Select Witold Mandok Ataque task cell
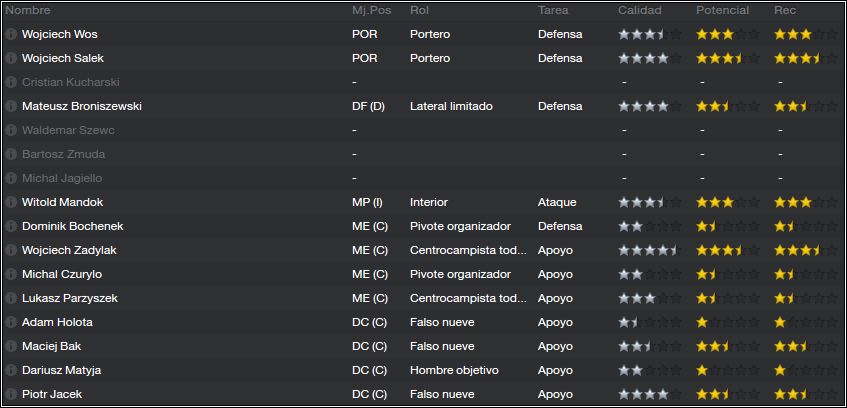The width and height of the screenshot is (847, 408). [x=557, y=202]
